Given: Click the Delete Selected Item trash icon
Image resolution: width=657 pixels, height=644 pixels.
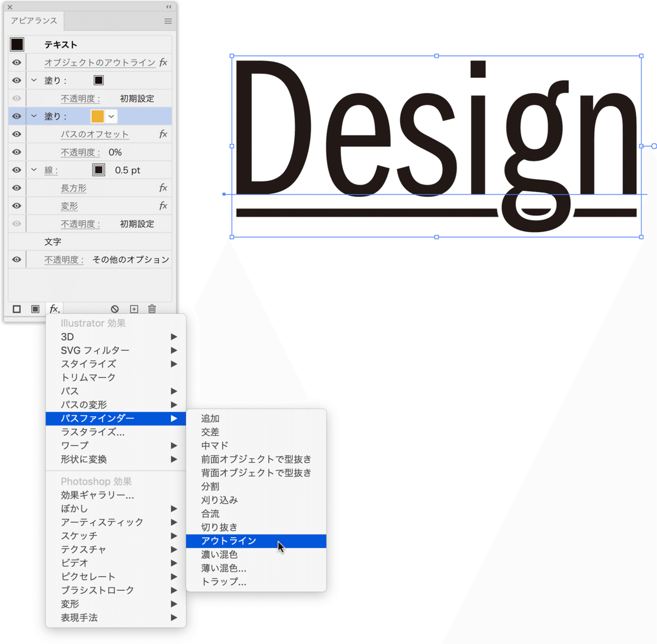Looking at the screenshot, I should pos(152,309).
